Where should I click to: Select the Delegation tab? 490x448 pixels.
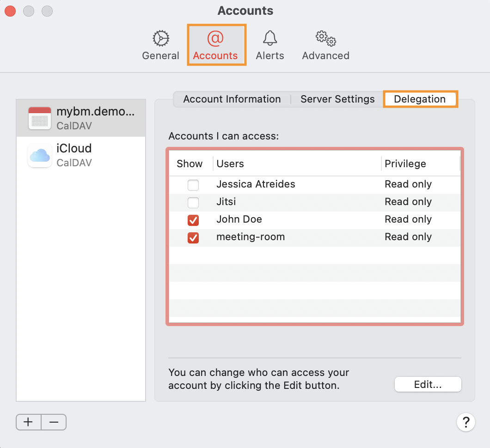tap(420, 99)
